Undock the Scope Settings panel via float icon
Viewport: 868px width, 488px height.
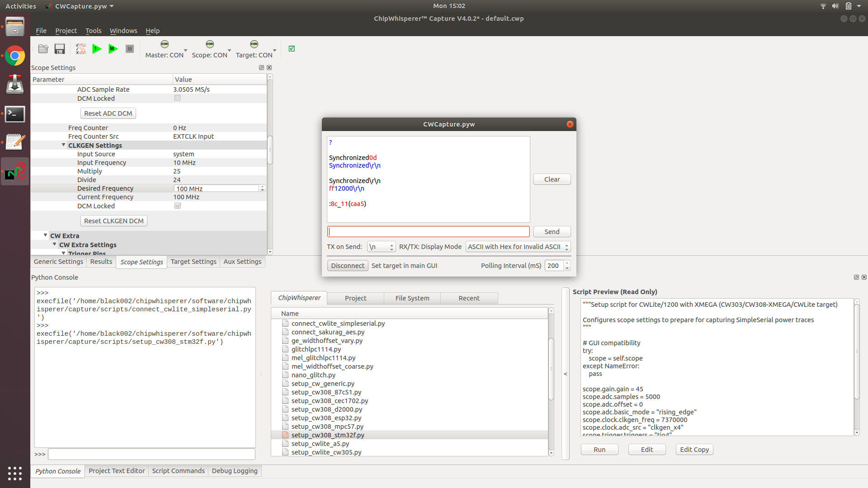(x=261, y=68)
